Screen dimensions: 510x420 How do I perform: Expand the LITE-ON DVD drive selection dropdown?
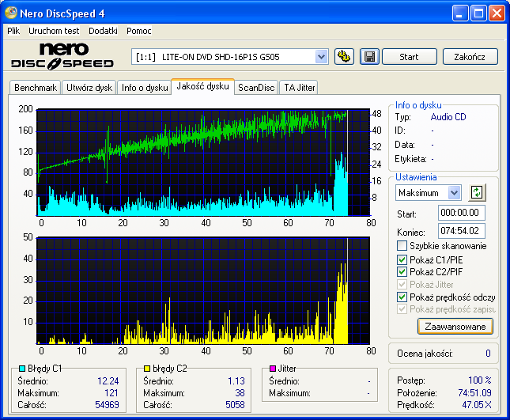321,57
